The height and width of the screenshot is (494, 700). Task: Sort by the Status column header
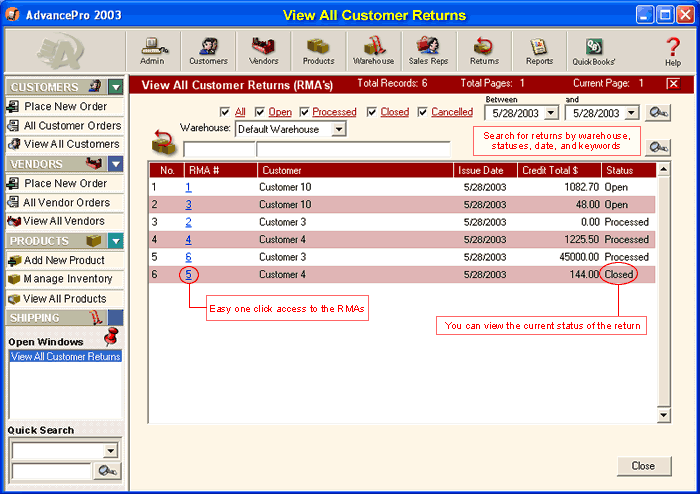629,170
